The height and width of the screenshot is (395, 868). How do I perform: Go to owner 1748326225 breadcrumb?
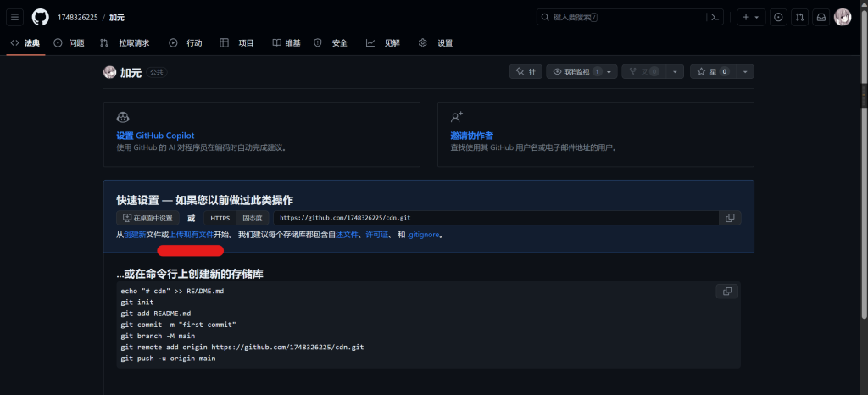pos(77,18)
